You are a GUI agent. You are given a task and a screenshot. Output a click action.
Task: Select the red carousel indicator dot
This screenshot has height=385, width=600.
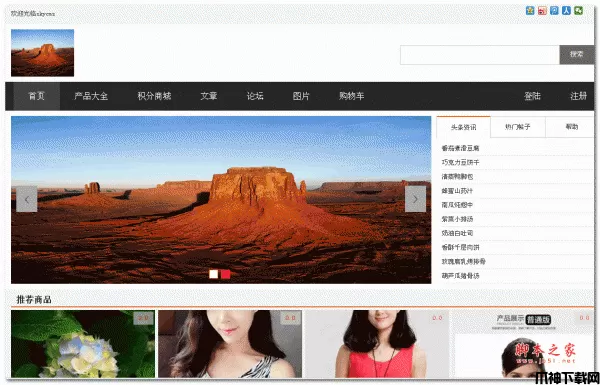(225, 274)
